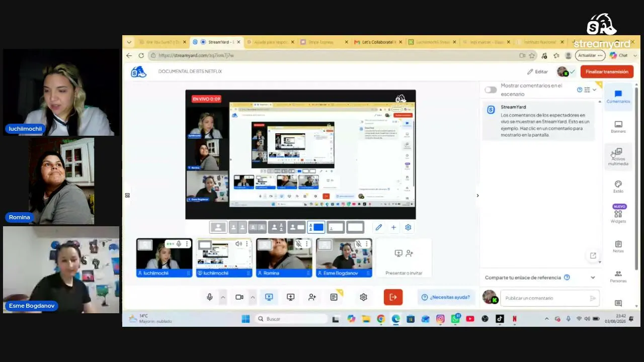Click the help icon beside the comments toggle
Viewport: 644px width, 362px height.
pyautogui.click(x=580, y=89)
